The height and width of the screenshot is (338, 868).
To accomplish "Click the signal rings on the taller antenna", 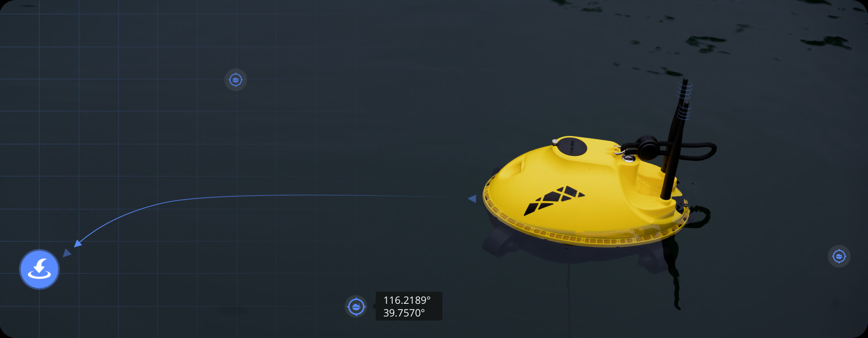I will pyautogui.click(x=685, y=90).
